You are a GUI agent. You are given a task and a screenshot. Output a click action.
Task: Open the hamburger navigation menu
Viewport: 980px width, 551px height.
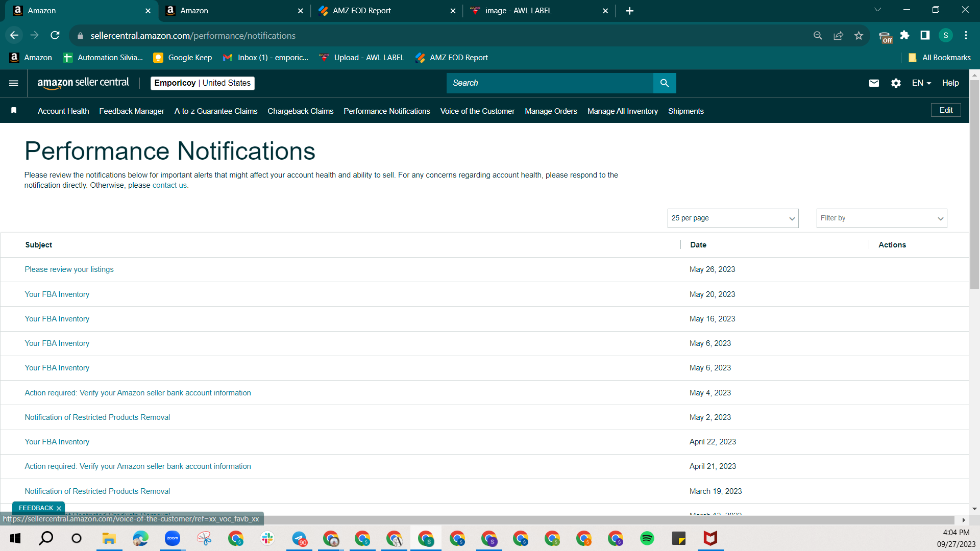click(14, 83)
